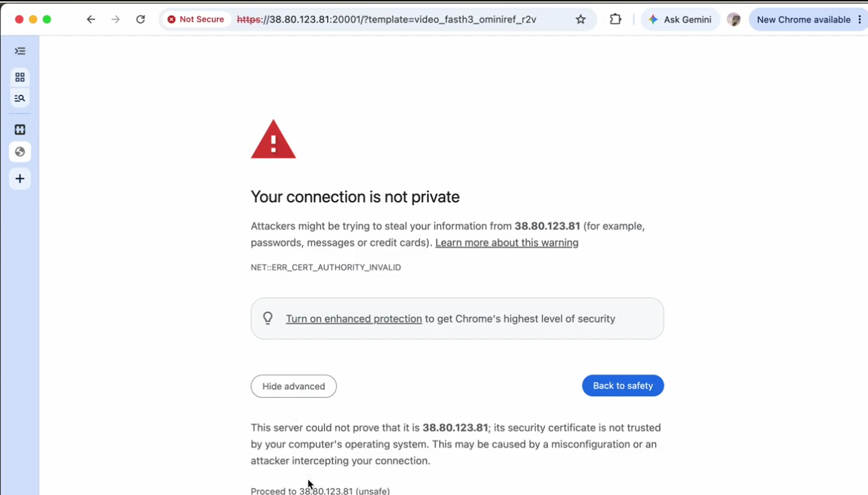Open the Chrome three-dot menu

coord(860,19)
